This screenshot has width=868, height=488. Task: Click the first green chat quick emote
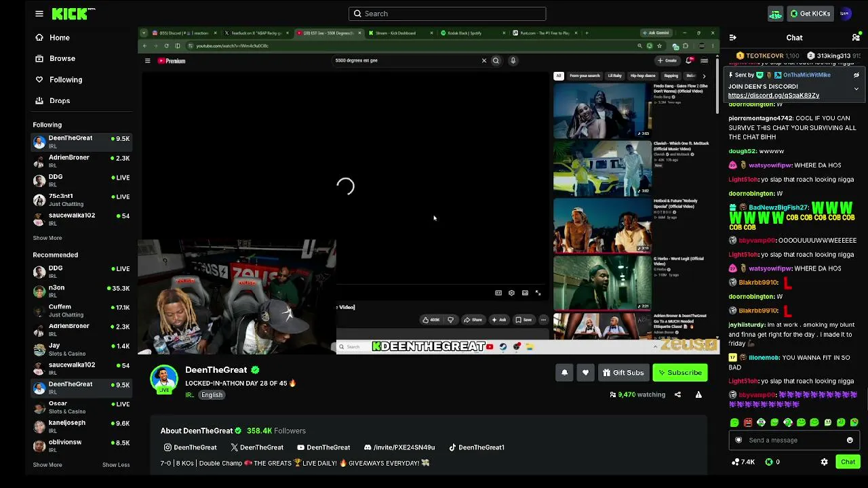point(734,423)
